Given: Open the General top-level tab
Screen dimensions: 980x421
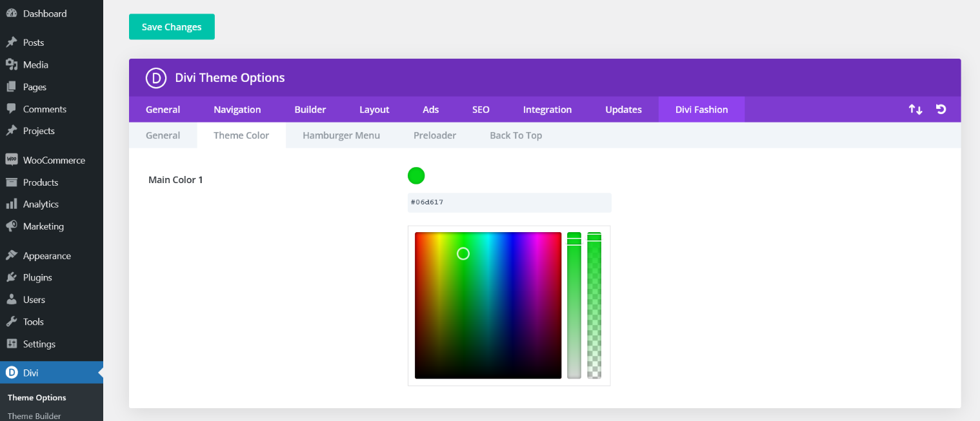Looking at the screenshot, I should coord(163,110).
